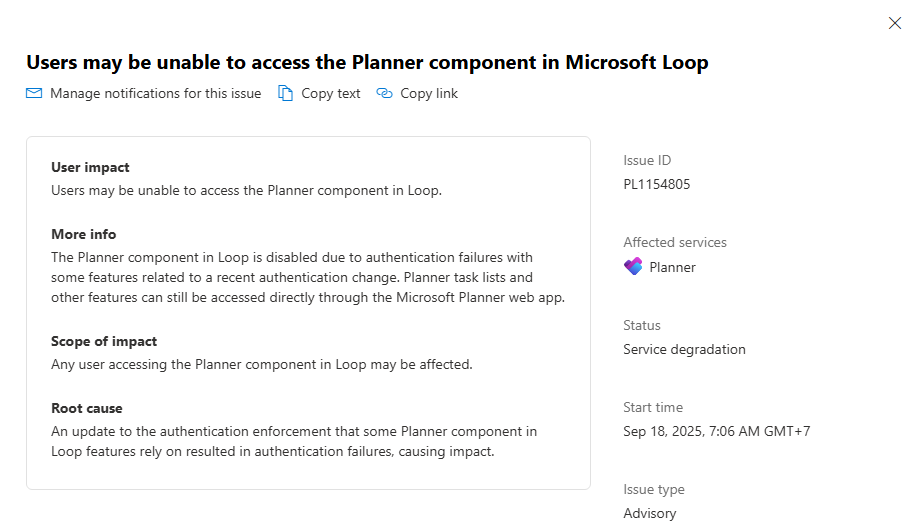This screenshot has width=916, height=522.
Task: Click the Copy text clipboard icon
Action: click(x=286, y=94)
